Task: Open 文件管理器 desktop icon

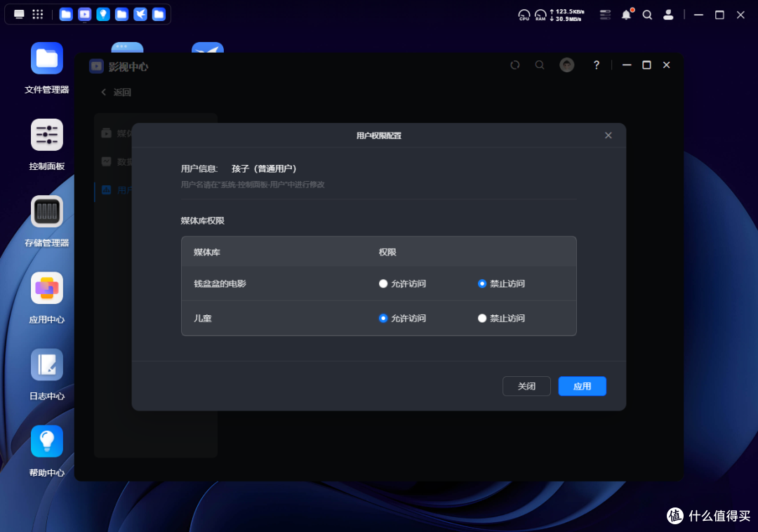Action: point(47,58)
